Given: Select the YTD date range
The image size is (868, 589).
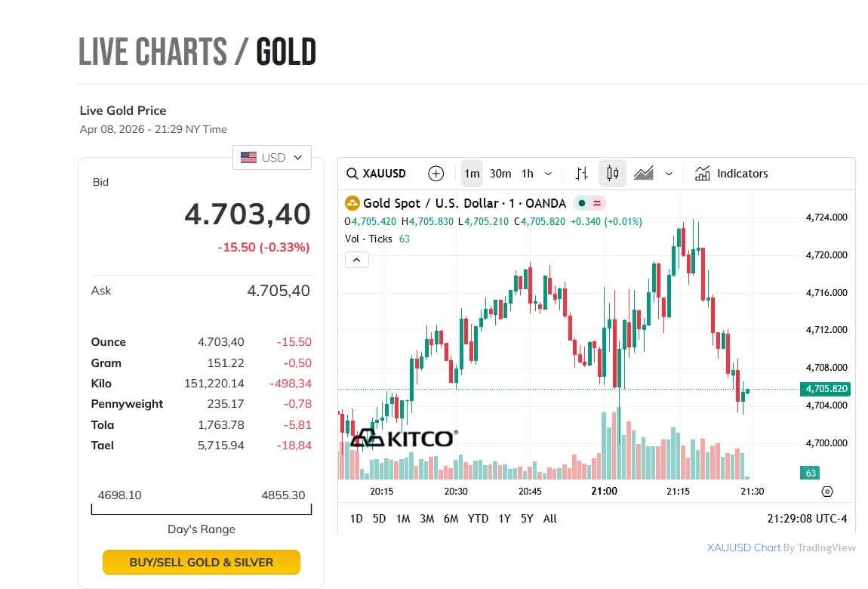Looking at the screenshot, I should click(x=478, y=519).
